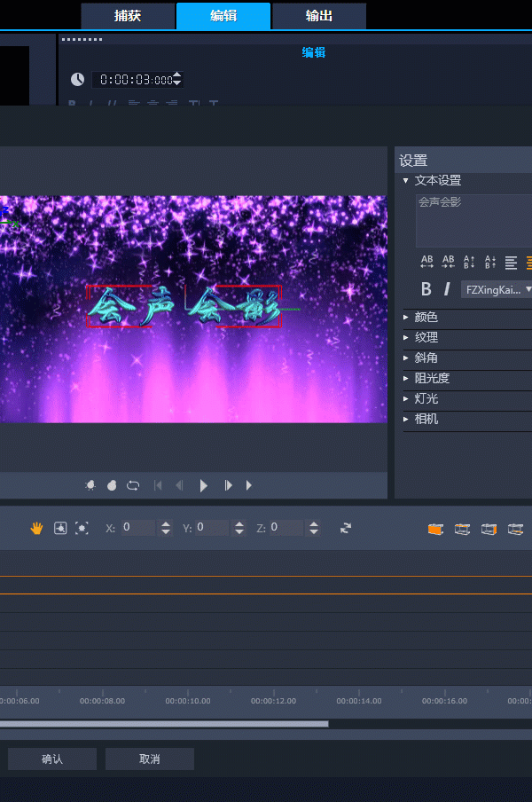532x802 pixels.
Task: Click the loop playback icon
Action: 133,485
